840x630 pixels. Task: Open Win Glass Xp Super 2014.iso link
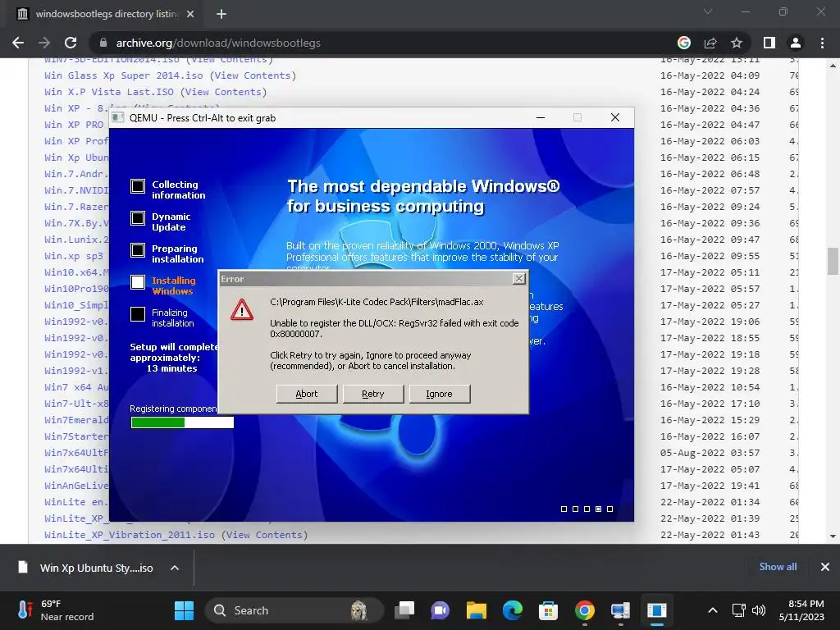coord(124,75)
